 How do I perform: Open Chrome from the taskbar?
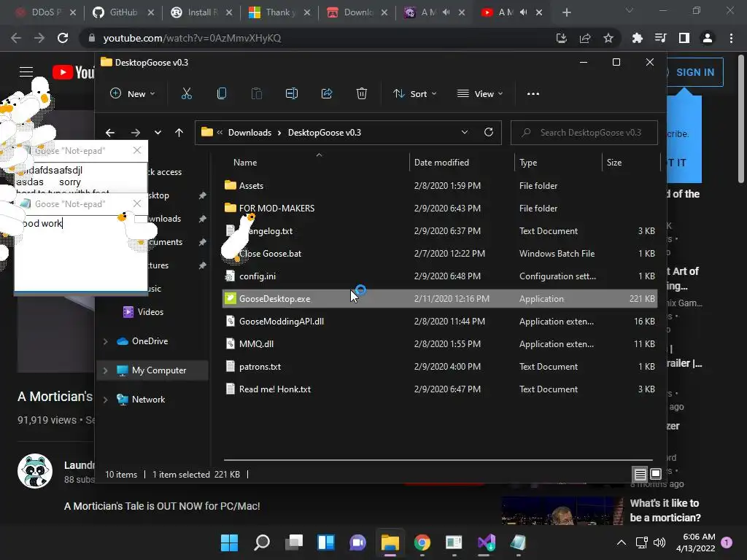pyautogui.click(x=422, y=542)
